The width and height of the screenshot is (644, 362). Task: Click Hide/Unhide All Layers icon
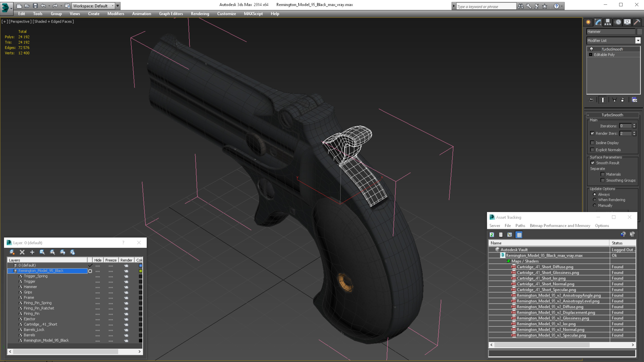tap(63, 252)
